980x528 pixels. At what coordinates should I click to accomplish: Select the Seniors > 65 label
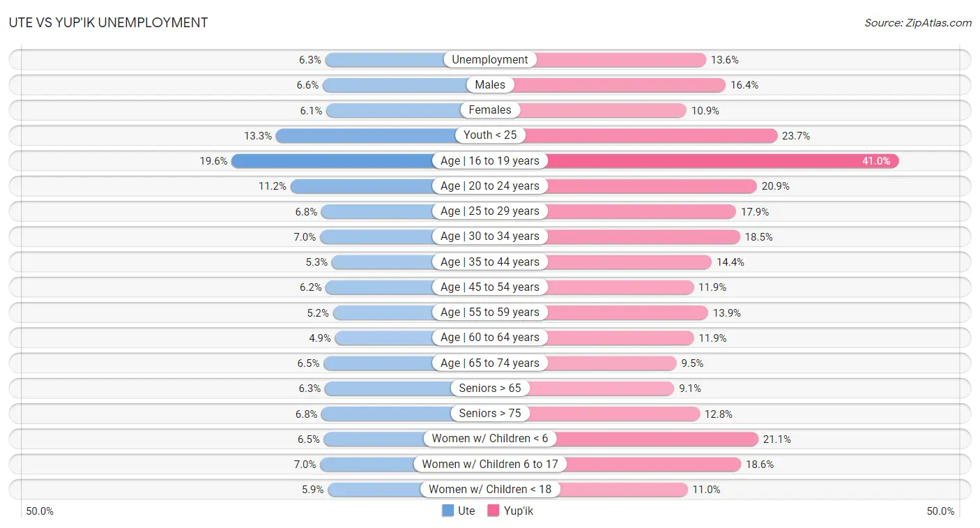click(x=490, y=389)
